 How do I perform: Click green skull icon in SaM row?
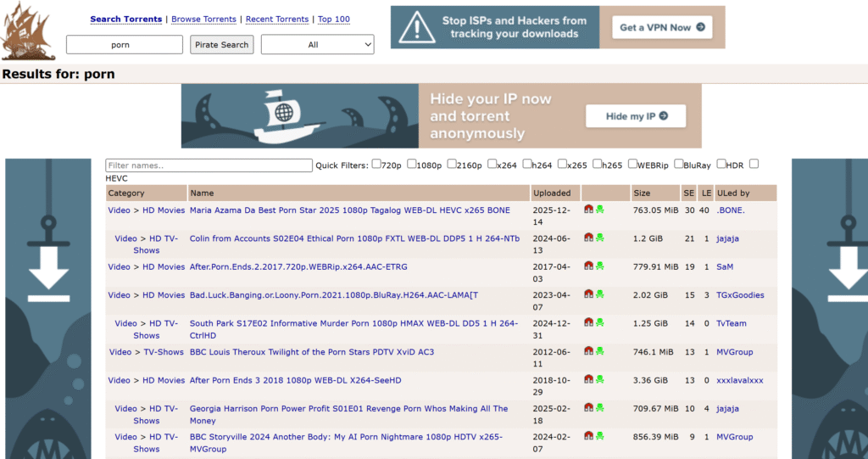599,266
